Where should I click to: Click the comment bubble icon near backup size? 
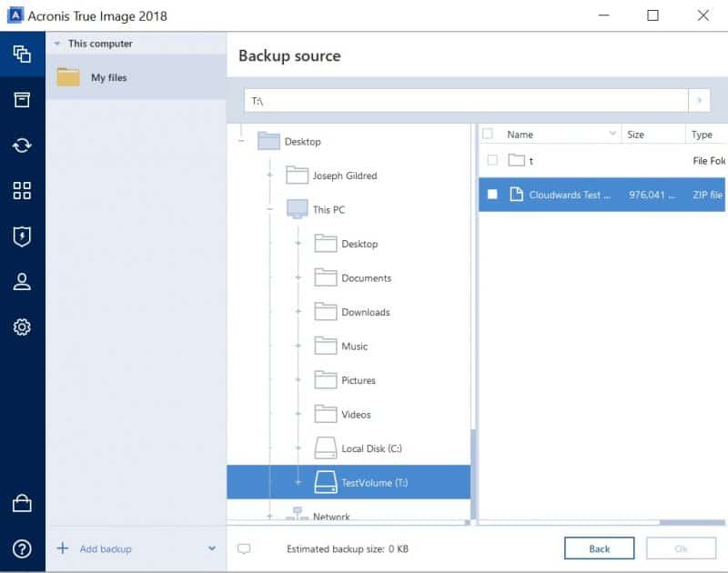[x=244, y=548]
